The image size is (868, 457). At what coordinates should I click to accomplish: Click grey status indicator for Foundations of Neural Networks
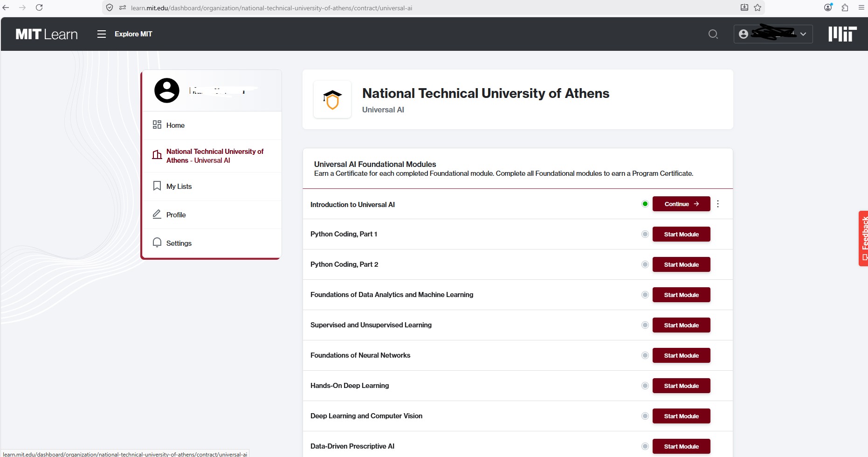click(x=645, y=355)
